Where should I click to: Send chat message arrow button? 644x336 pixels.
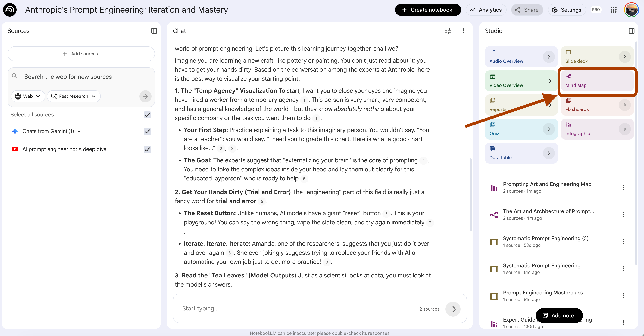click(x=453, y=309)
